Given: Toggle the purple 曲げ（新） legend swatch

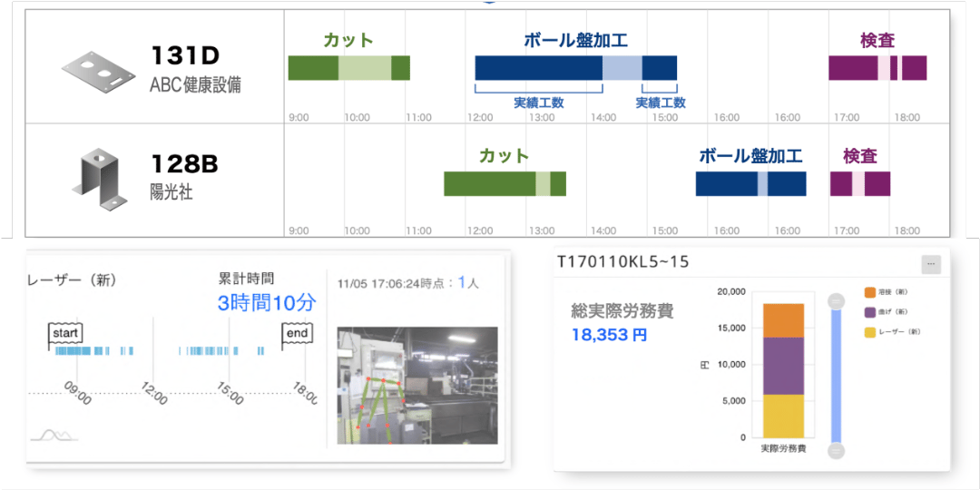Looking at the screenshot, I should click(870, 312).
